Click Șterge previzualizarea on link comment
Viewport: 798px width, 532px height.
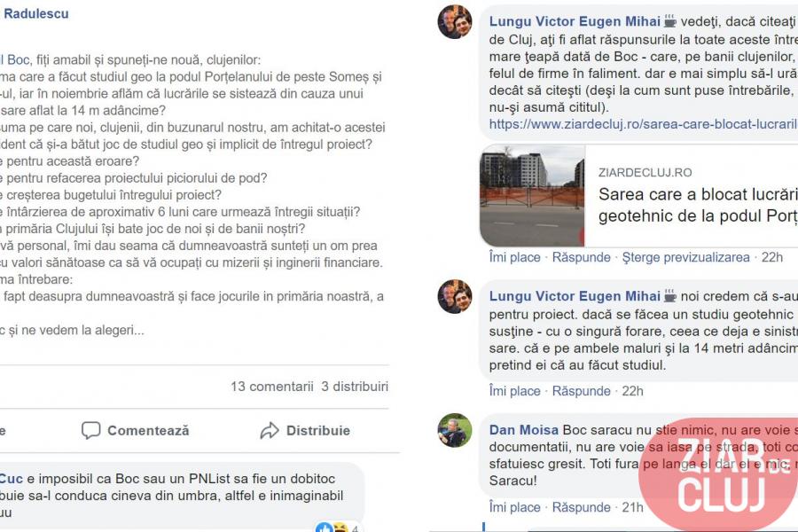point(685,257)
